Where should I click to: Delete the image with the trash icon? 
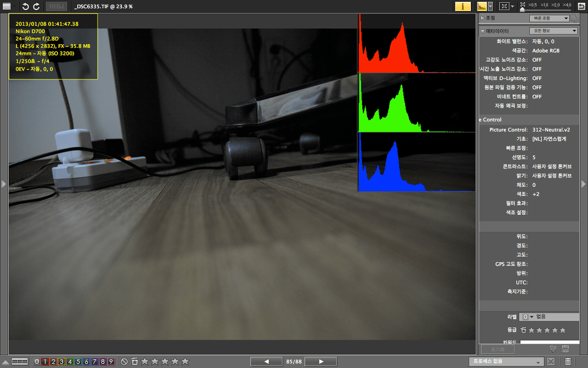568,362
